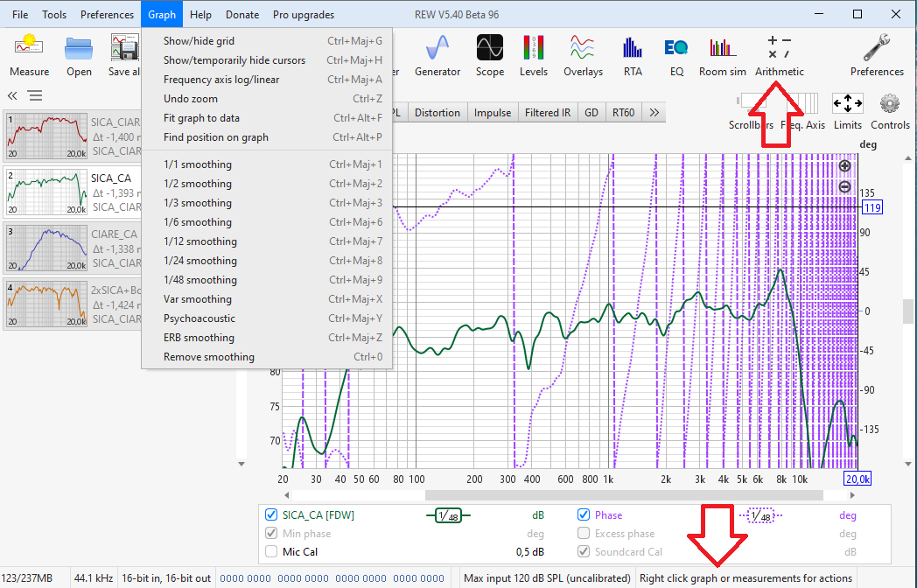This screenshot has width=917, height=588.
Task: Open the Room sim tool
Action: click(722, 53)
